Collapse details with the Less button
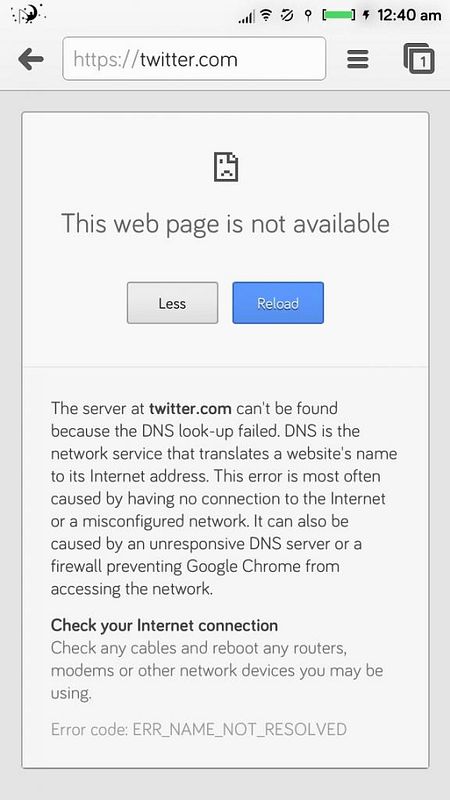Image resolution: width=450 pixels, height=800 pixels. [172, 303]
